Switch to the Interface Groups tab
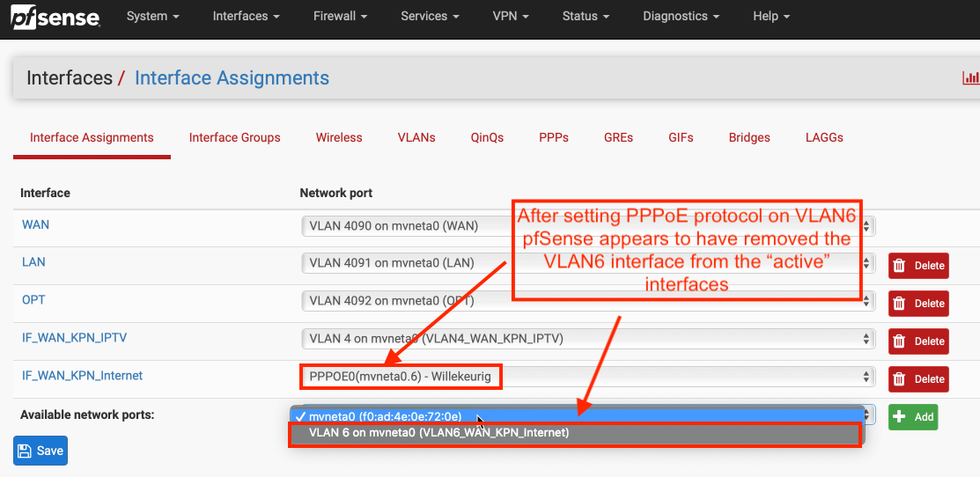Image resolution: width=980 pixels, height=477 pixels. coord(235,137)
